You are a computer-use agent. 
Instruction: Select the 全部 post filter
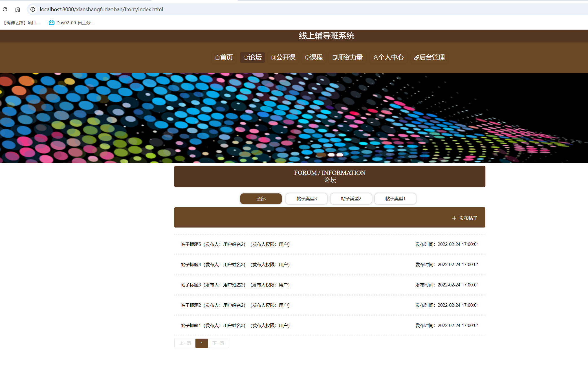pyautogui.click(x=261, y=199)
